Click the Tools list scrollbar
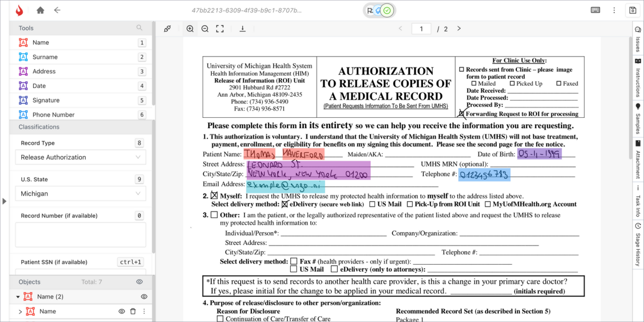Image resolution: width=644 pixels, height=322 pixels. coord(153,63)
